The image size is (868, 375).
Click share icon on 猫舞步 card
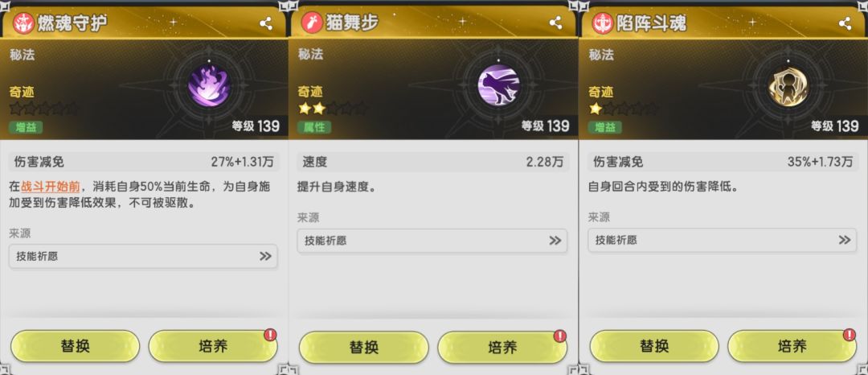pos(556,23)
